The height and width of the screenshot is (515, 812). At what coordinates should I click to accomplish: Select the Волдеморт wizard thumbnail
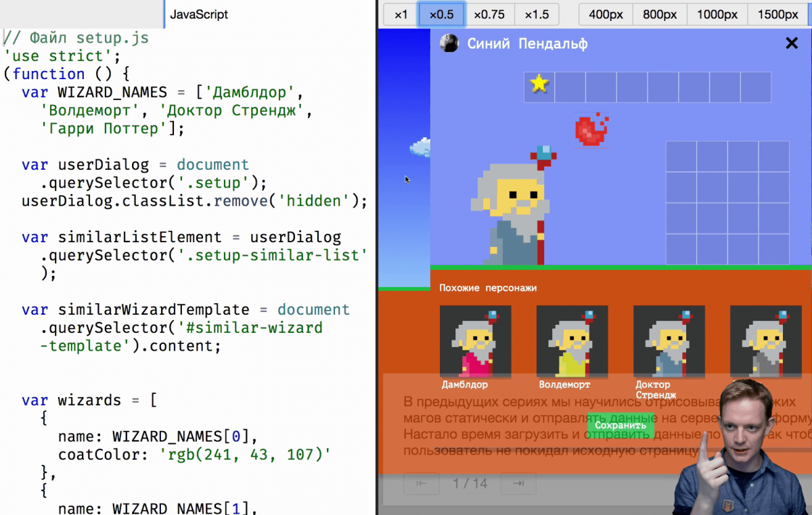pyautogui.click(x=572, y=341)
